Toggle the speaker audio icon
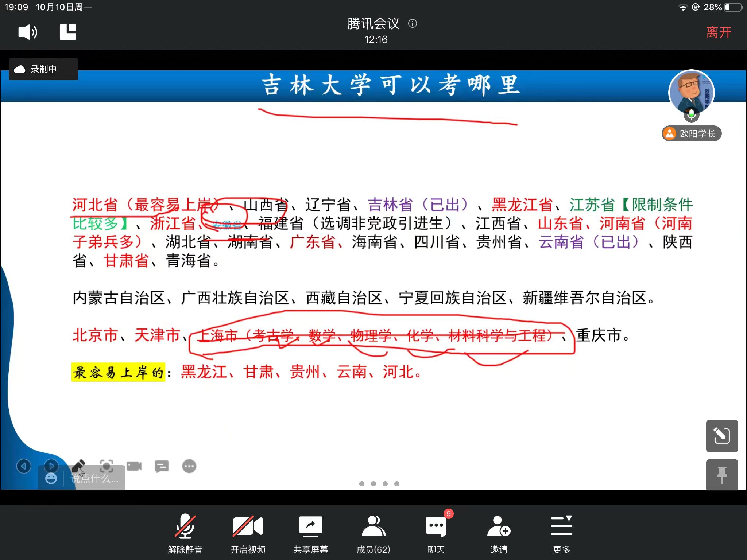Screen dimensions: 747x560 pos(28,32)
